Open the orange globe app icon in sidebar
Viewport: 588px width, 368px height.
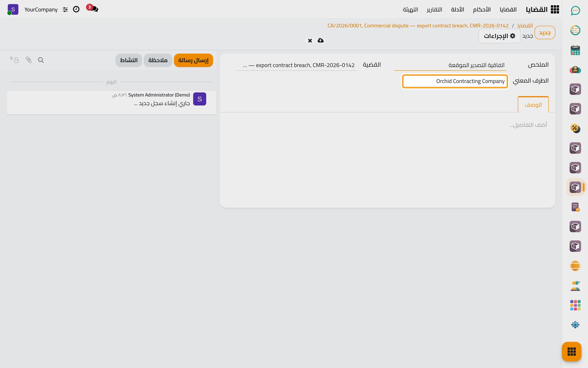pos(575,266)
